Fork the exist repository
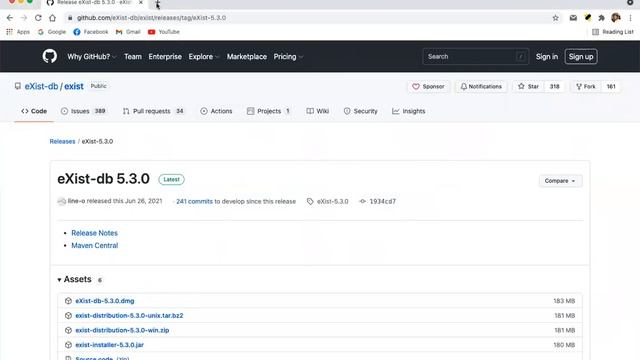 (x=586, y=87)
